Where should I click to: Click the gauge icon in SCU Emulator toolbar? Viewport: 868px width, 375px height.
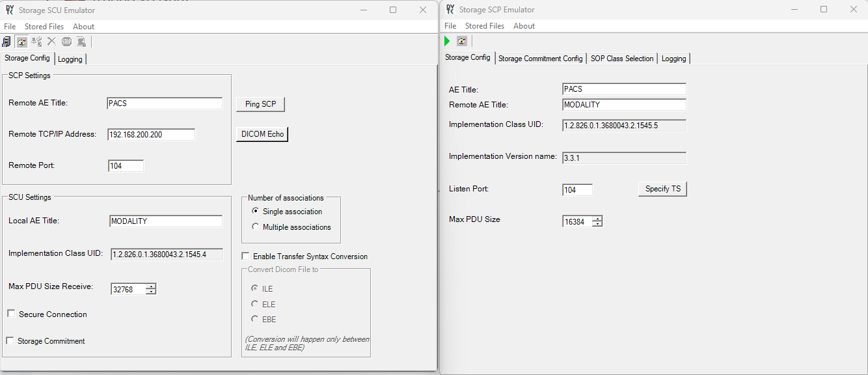tap(22, 42)
